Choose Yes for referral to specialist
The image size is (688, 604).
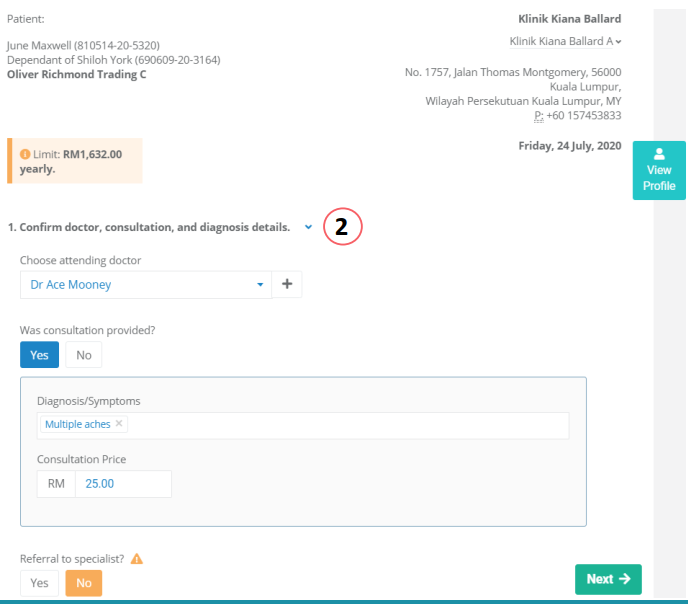[x=39, y=583]
